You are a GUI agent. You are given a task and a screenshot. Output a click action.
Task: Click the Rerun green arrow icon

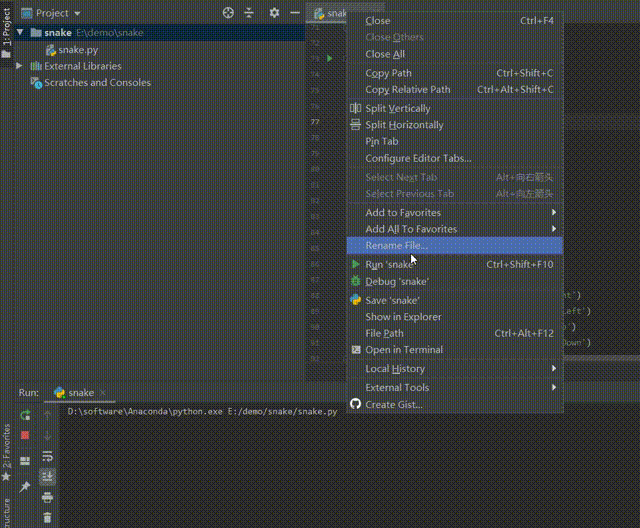(x=25, y=415)
